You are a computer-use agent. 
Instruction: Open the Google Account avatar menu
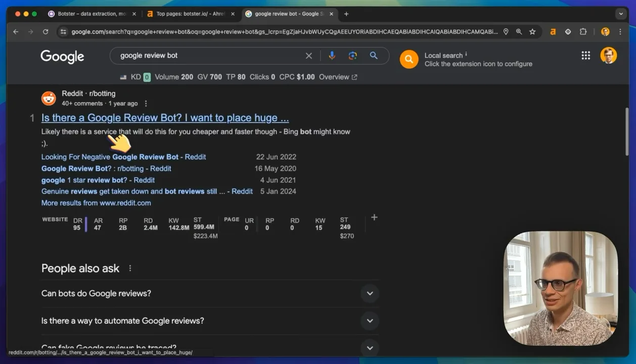click(x=609, y=56)
